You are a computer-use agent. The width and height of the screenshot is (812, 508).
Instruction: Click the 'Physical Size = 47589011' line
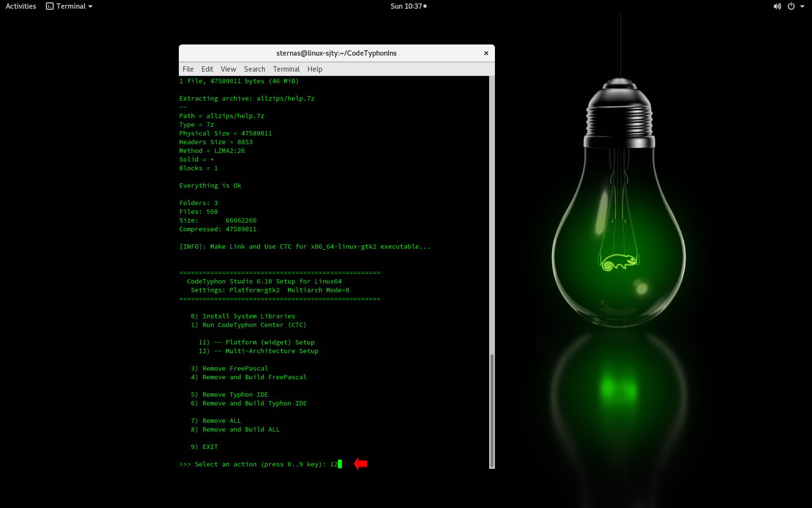tap(226, 134)
